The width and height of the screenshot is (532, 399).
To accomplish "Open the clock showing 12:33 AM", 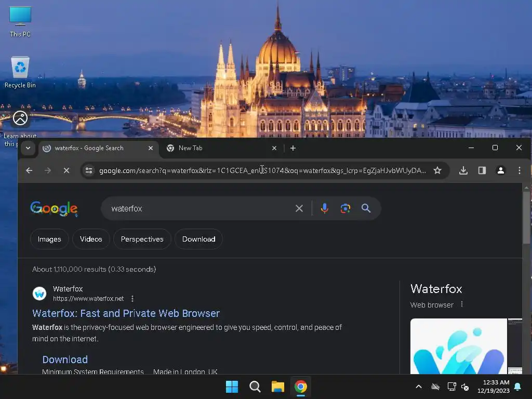I will tap(494, 387).
